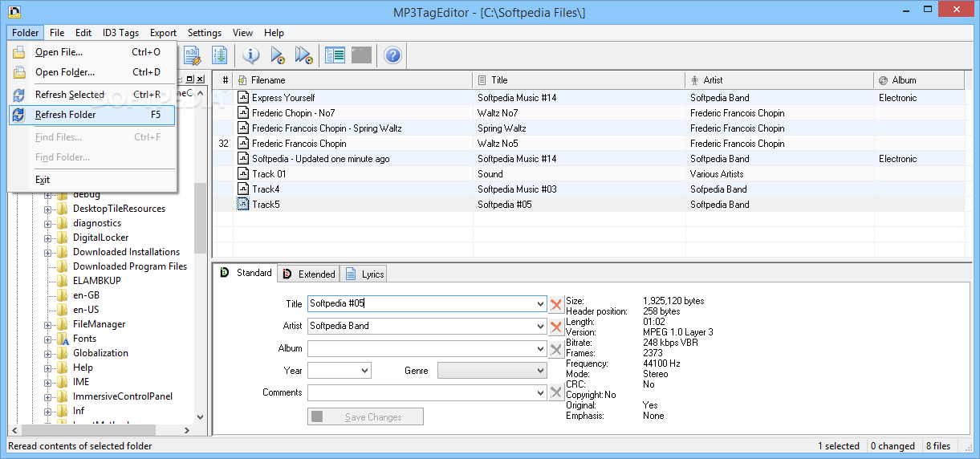This screenshot has width=980, height=459.
Task: Open the Genre dropdown
Action: (x=539, y=371)
